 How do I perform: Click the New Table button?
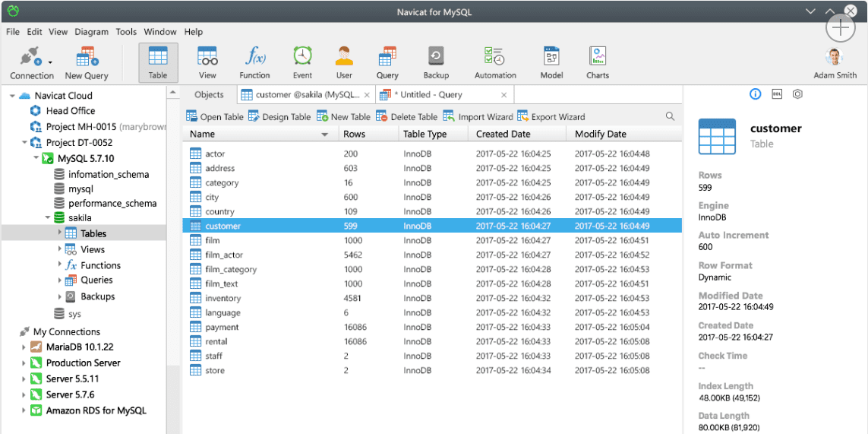(343, 117)
